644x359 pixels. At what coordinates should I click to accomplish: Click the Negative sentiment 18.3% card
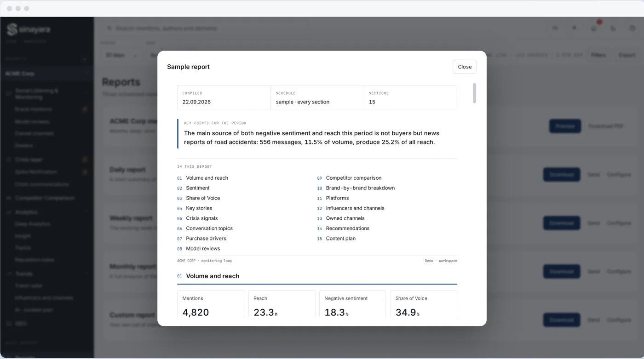coord(353,304)
